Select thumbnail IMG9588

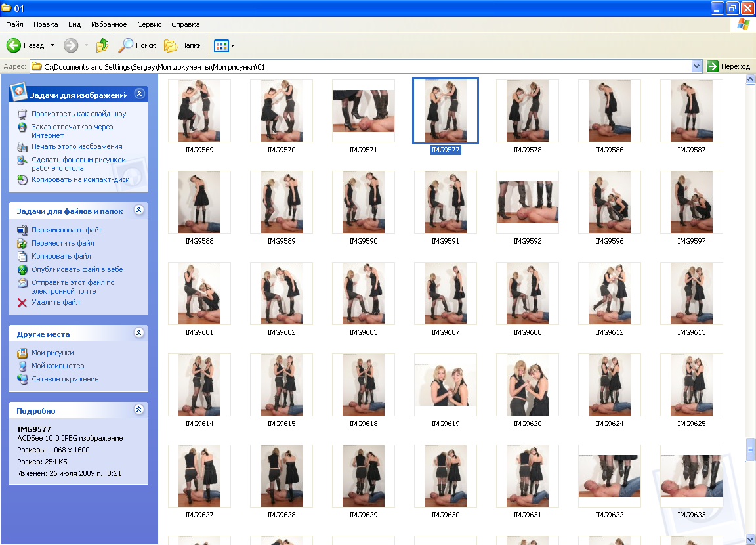coord(199,202)
